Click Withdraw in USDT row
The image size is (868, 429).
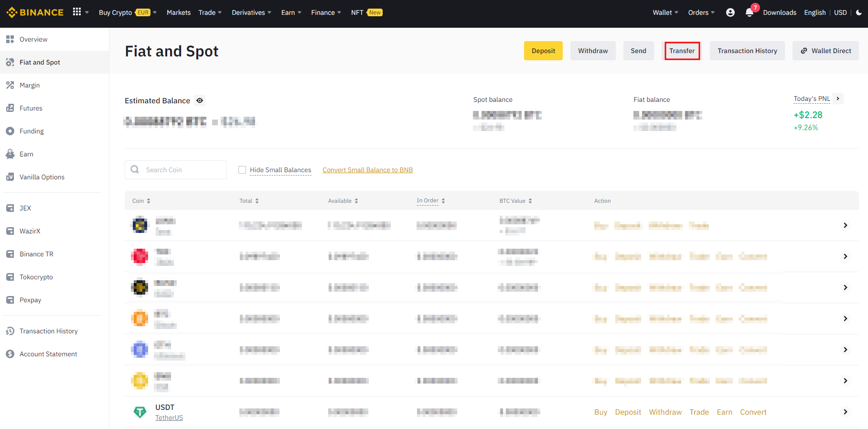coord(665,412)
